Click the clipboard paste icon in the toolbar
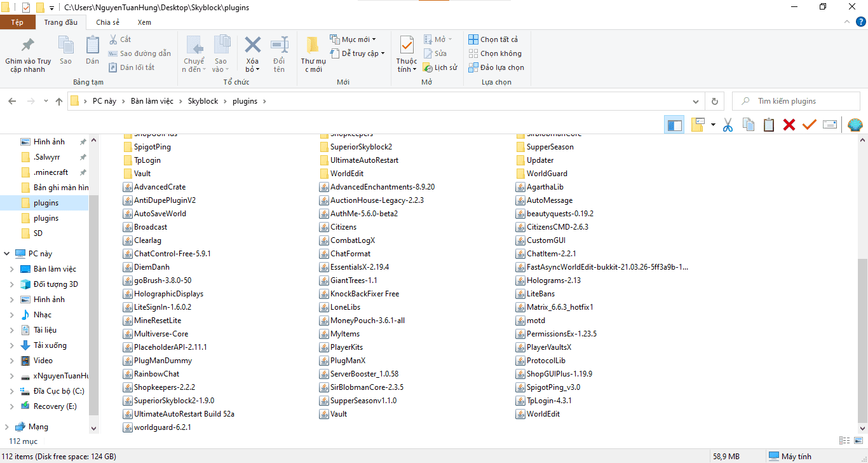 (x=769, y=125)
